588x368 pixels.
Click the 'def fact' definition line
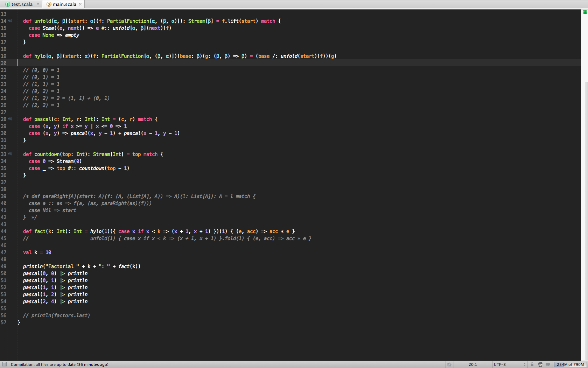click(159, 231)
